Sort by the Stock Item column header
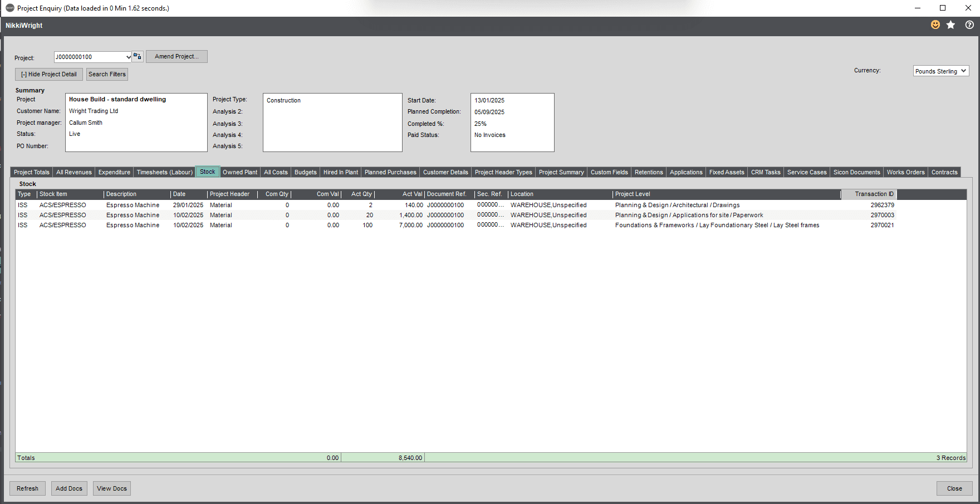Viewport: 980px width, 504px height. pyautogui.click(x=70, y=194)
